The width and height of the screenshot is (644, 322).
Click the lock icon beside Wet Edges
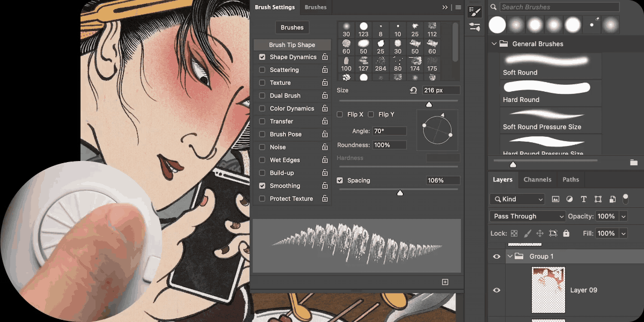coord(325,160)
